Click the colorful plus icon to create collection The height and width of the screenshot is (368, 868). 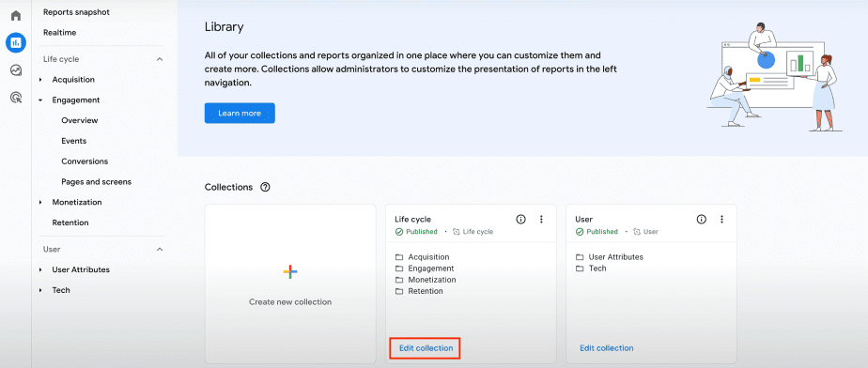290,271
